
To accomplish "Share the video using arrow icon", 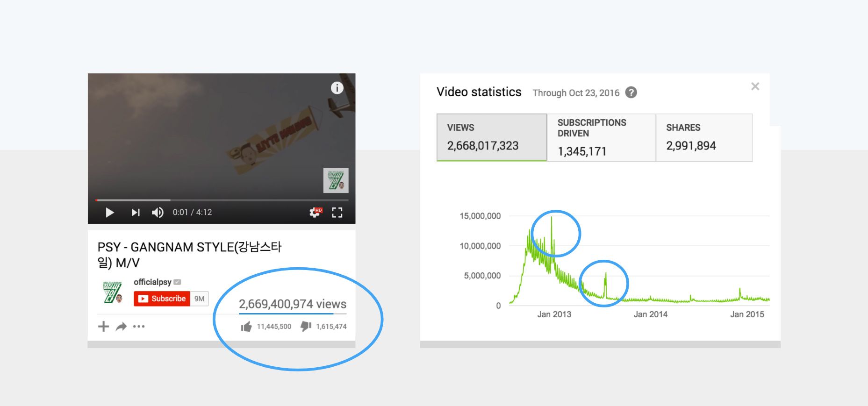I will [122, 327].
